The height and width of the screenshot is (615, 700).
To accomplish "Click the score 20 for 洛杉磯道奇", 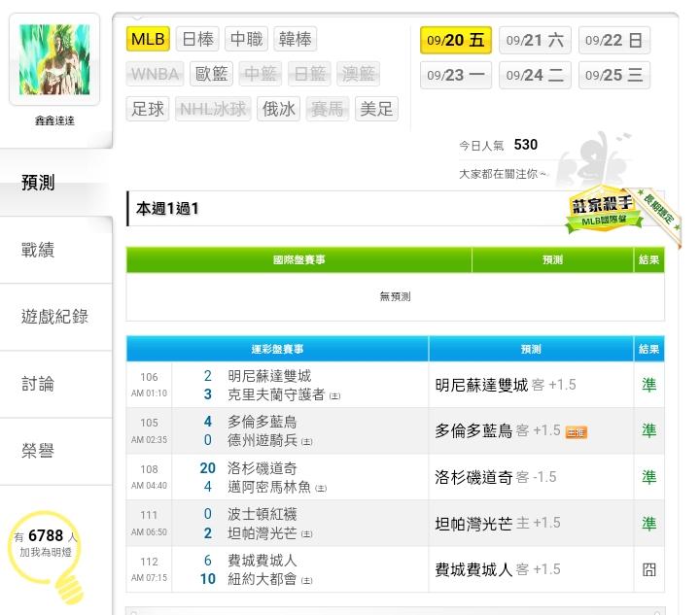I will [208, 468].
